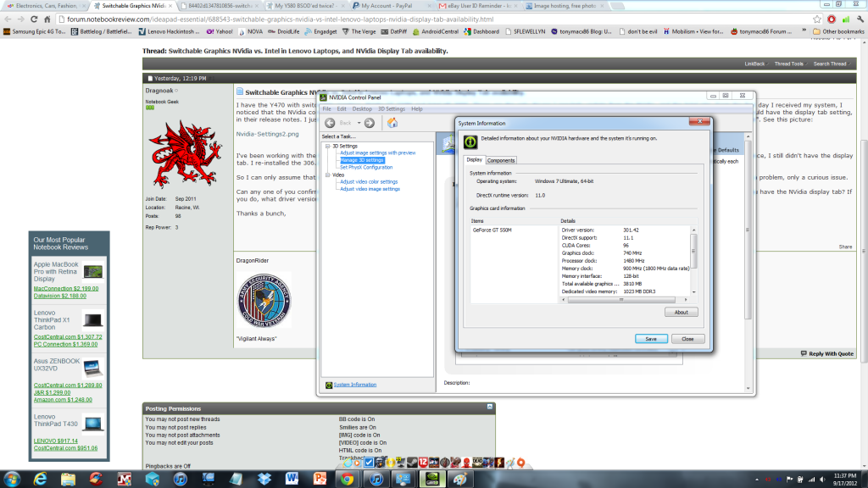
Task: Collapse the Posting Permissions panel
Action: click(490, 407)
